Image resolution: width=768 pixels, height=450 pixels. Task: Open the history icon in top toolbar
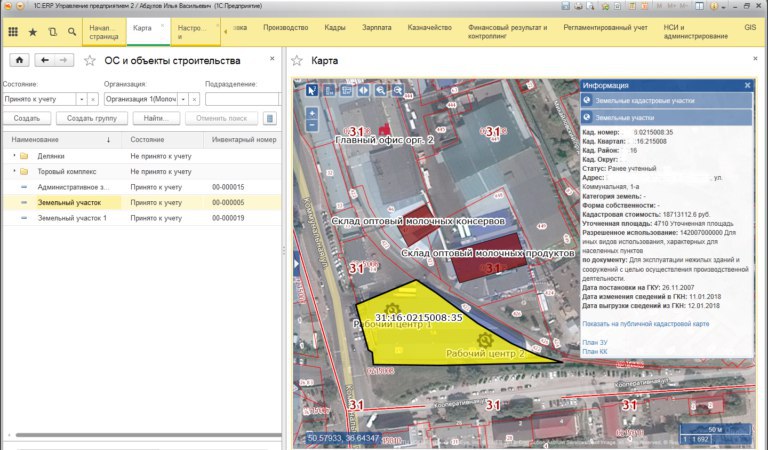(x=52, y=32)
